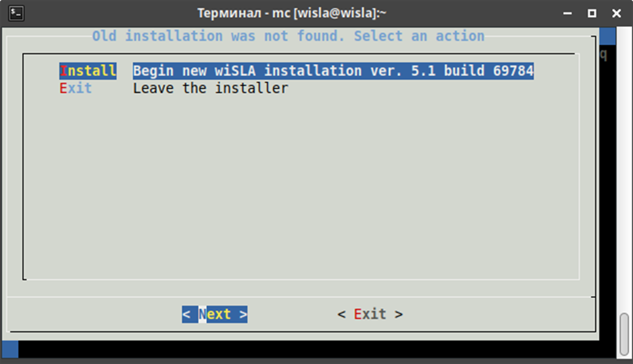Click "Leave the installer" description text

(x=211, y=88)
